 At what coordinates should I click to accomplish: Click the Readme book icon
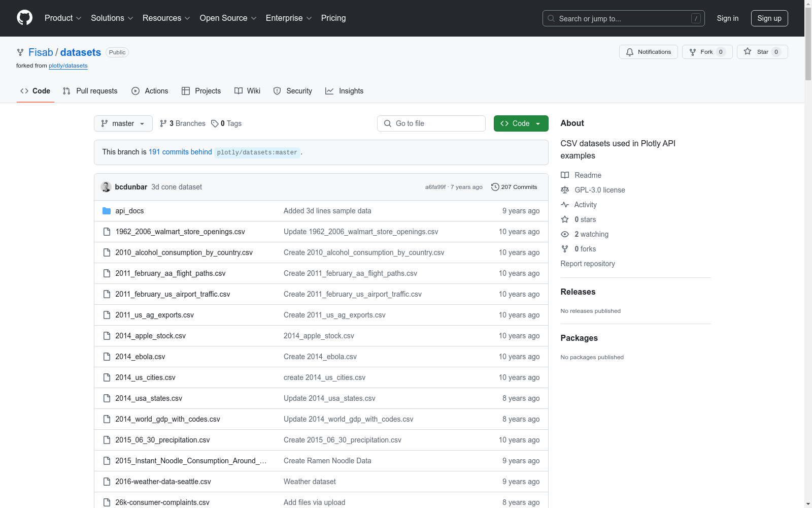coord(565,175)
